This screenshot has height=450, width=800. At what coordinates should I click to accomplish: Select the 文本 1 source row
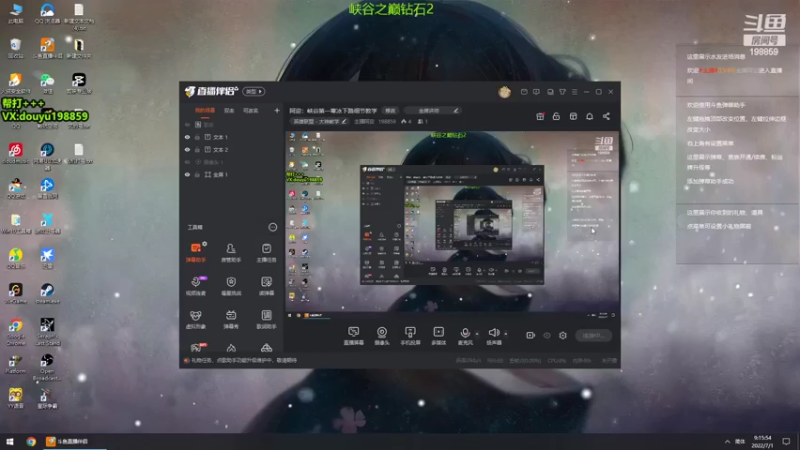point(232,137)
